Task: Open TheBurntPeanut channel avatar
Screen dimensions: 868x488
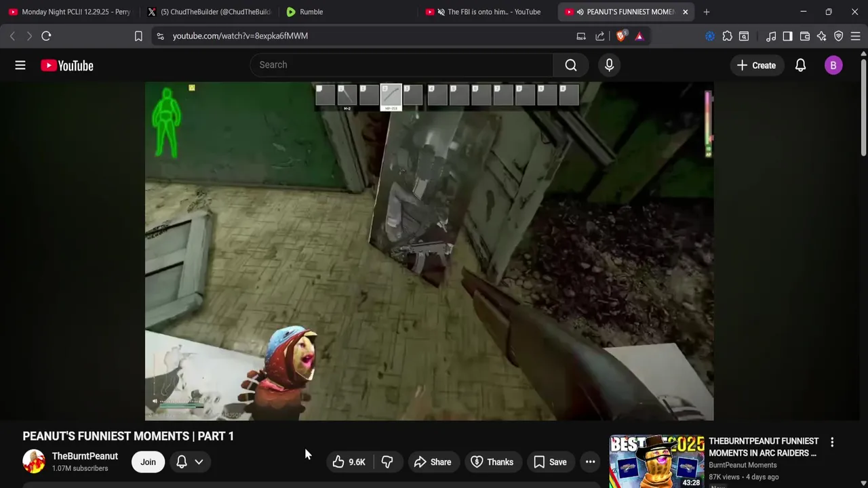Action: [34, 462]
